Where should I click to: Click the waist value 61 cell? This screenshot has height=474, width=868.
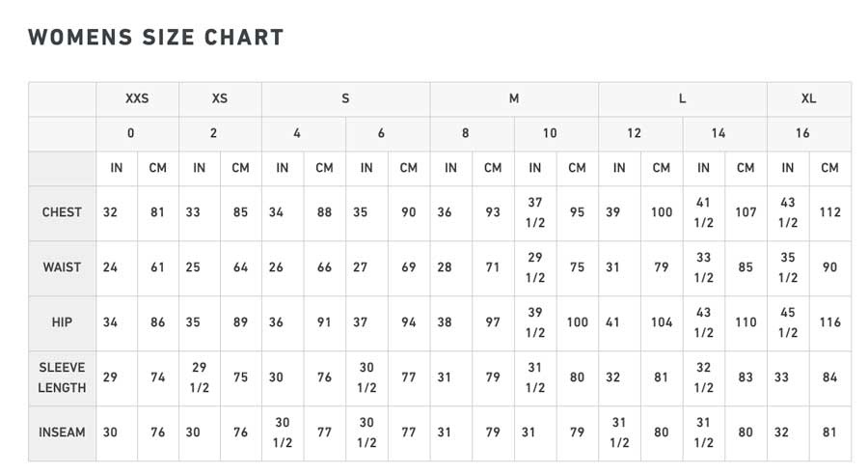(x=158, y=267)
